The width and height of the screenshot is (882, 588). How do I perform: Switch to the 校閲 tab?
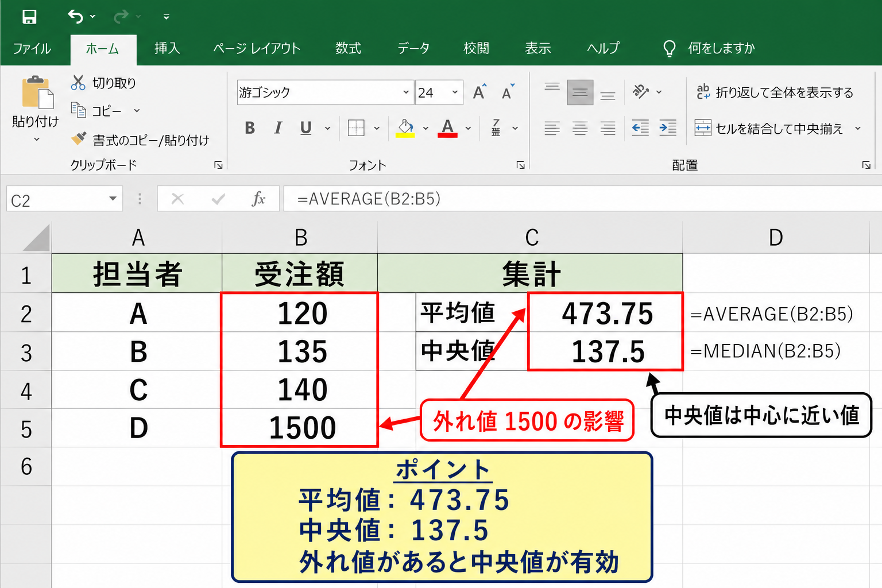point(476,49)
